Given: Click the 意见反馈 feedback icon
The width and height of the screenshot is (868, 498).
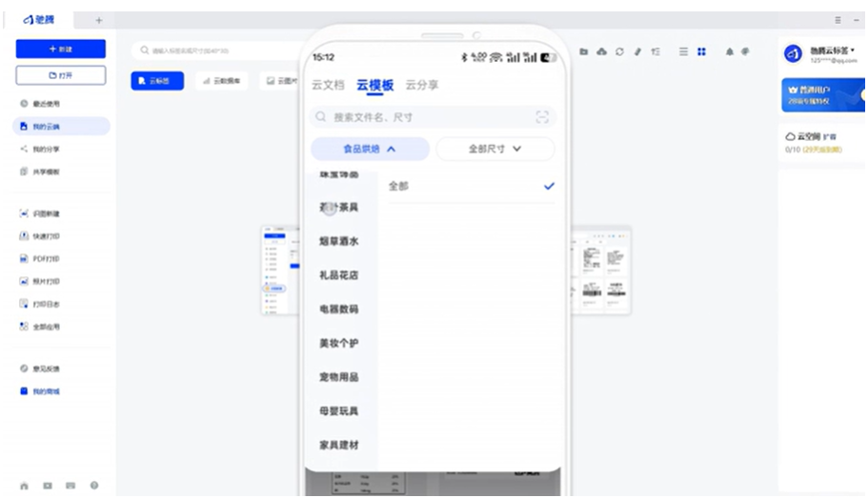Looking at the screenshot, I should [24, 369].
